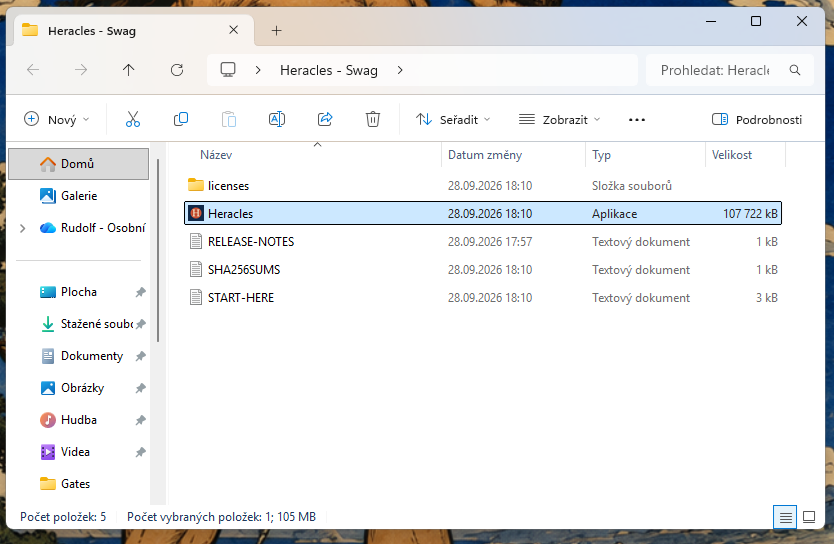The width and height of the screenshot is (834, 544).
Task: Open the Nový dropdown menu
Action: point(56,120)
